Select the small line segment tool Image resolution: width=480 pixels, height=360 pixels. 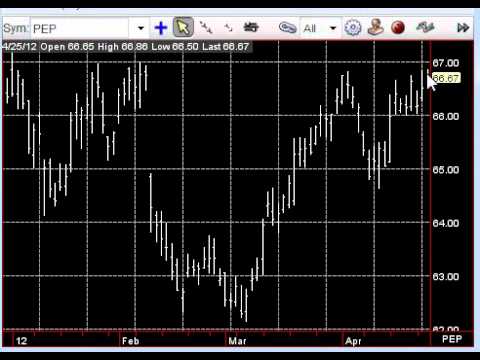[x=228, y=28]
